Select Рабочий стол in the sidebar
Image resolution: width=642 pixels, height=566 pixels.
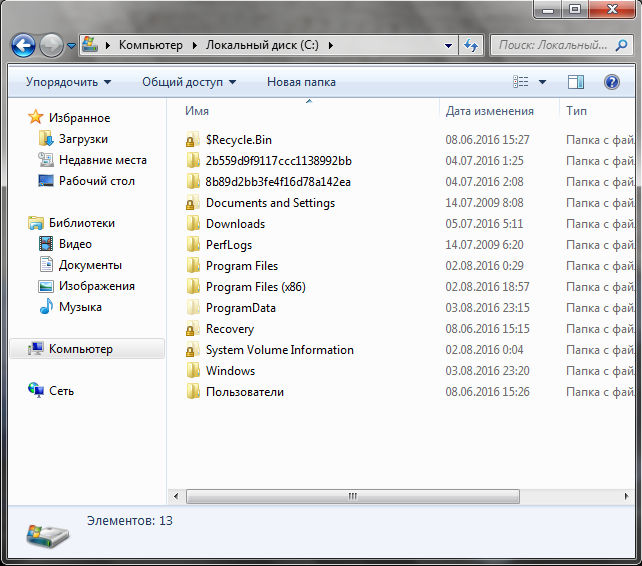[x=96, y=181]
